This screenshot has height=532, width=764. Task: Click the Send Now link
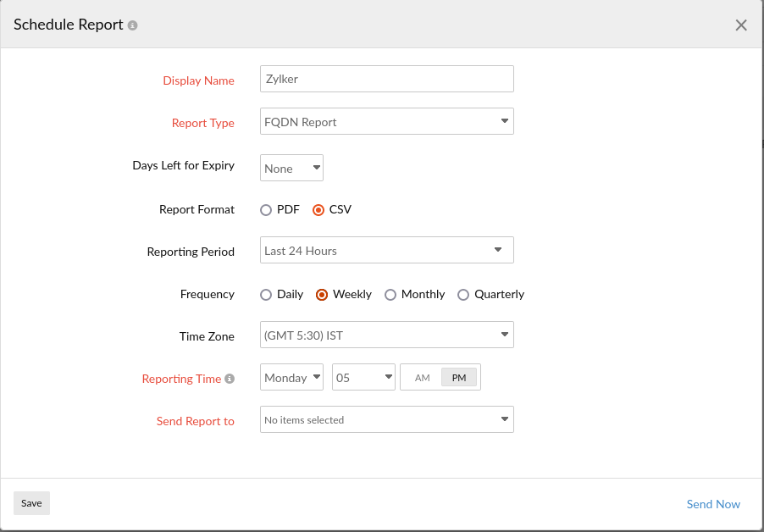[713, 504]
